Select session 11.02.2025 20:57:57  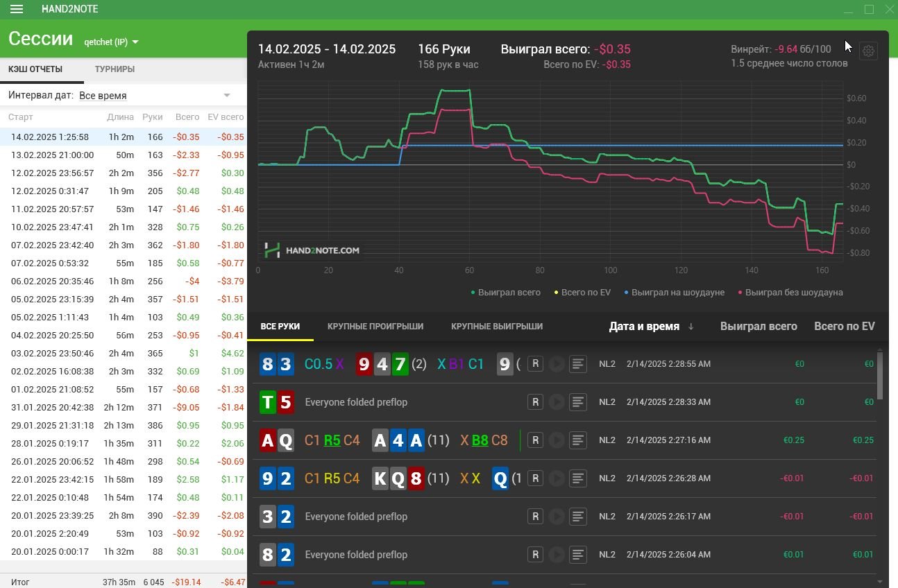tap(124, 209)
